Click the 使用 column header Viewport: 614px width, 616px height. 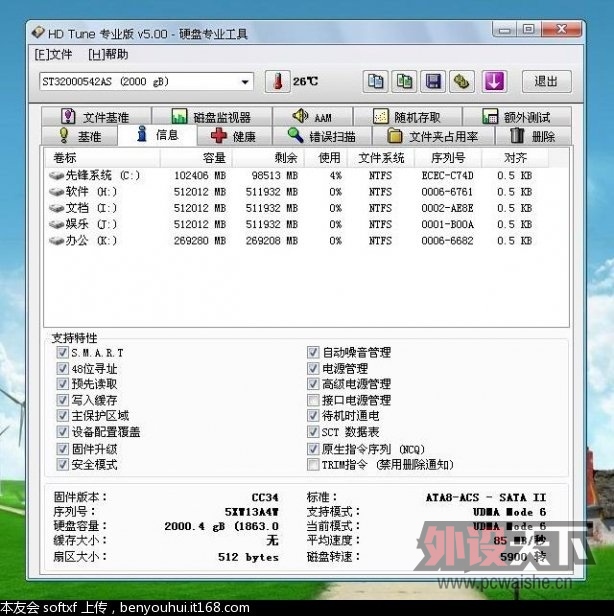tap(326, 158)
